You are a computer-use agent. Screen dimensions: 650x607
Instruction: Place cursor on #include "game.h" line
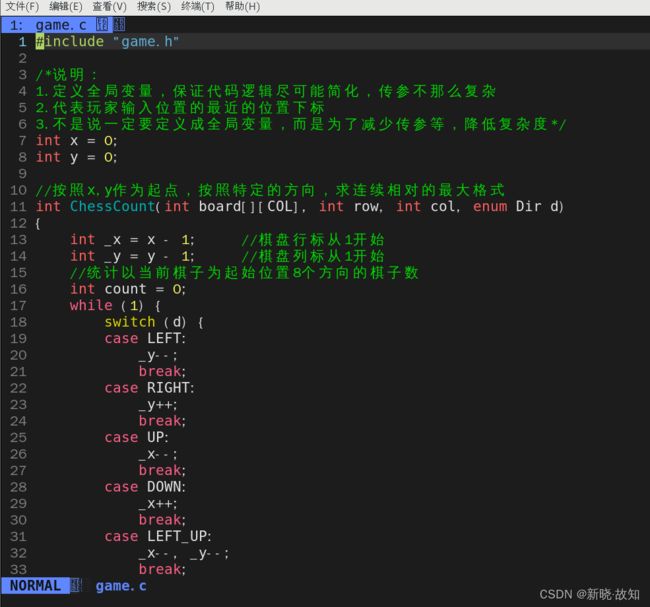(x=107, y=41)
